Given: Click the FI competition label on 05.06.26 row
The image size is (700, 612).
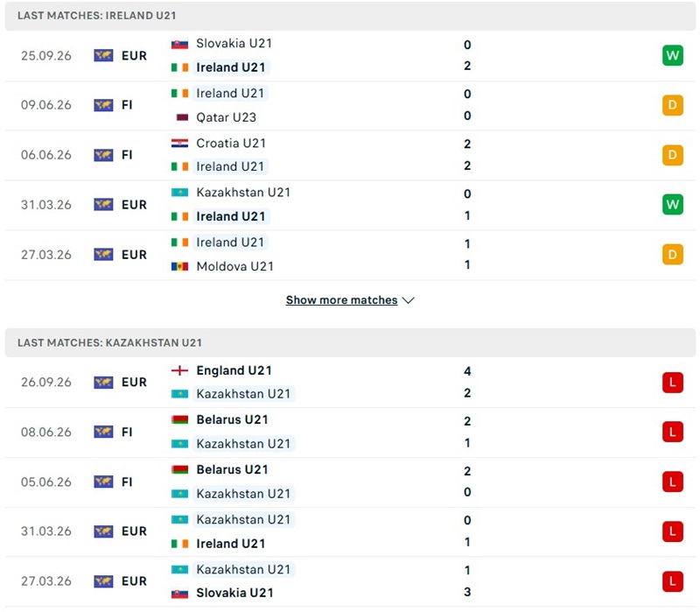Looking at the screenshot, I should (127, 482).
